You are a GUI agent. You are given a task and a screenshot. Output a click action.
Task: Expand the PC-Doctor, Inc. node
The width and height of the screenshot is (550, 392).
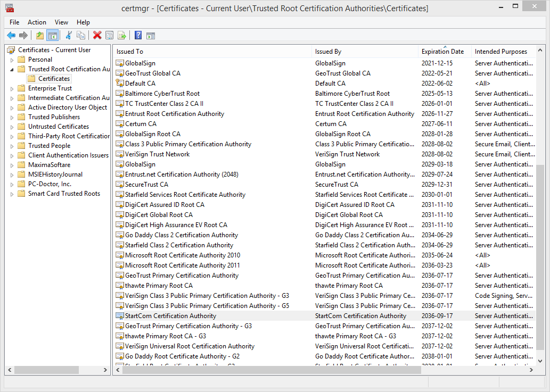[12, 184]
